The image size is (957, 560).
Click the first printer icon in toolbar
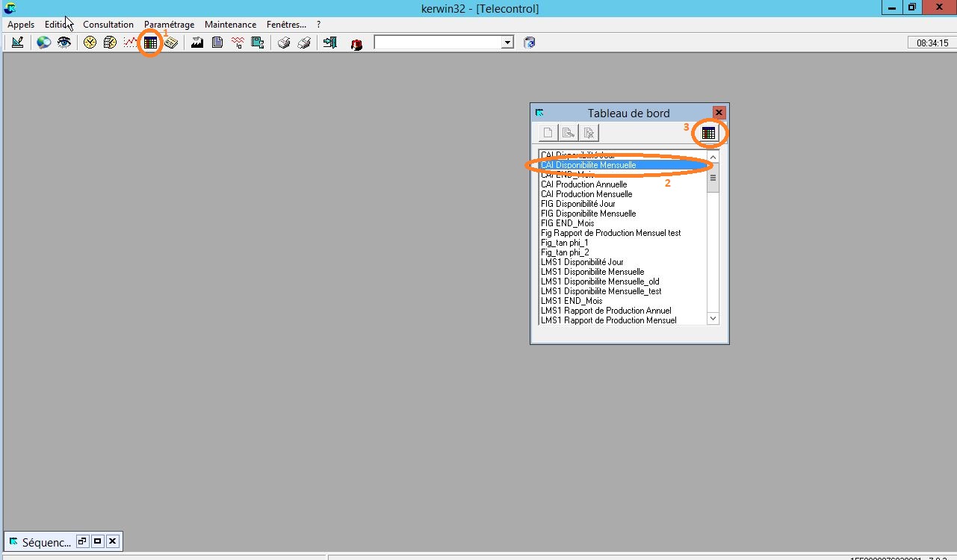(284, 43)
